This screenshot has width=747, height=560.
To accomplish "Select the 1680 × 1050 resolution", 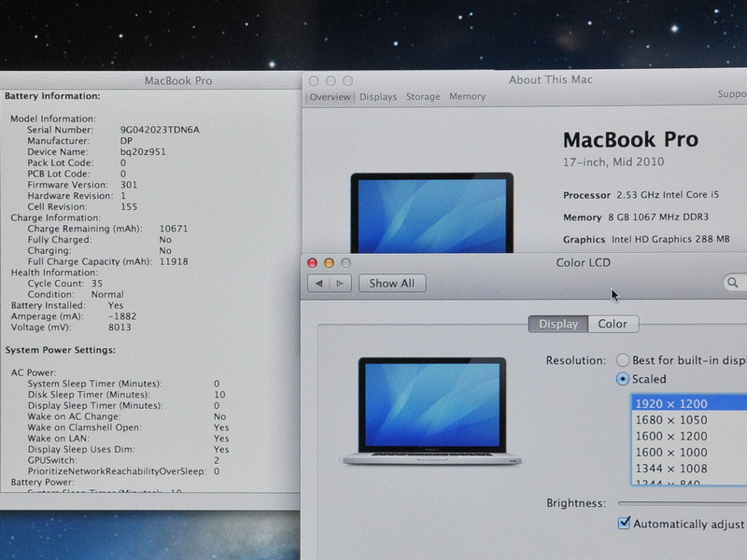I will point(689,420).
